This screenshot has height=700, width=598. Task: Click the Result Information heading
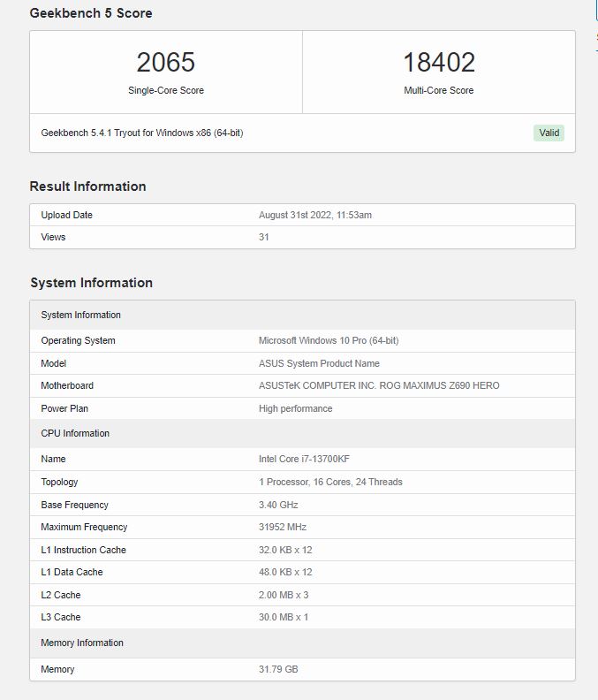(x=88, y=186)
